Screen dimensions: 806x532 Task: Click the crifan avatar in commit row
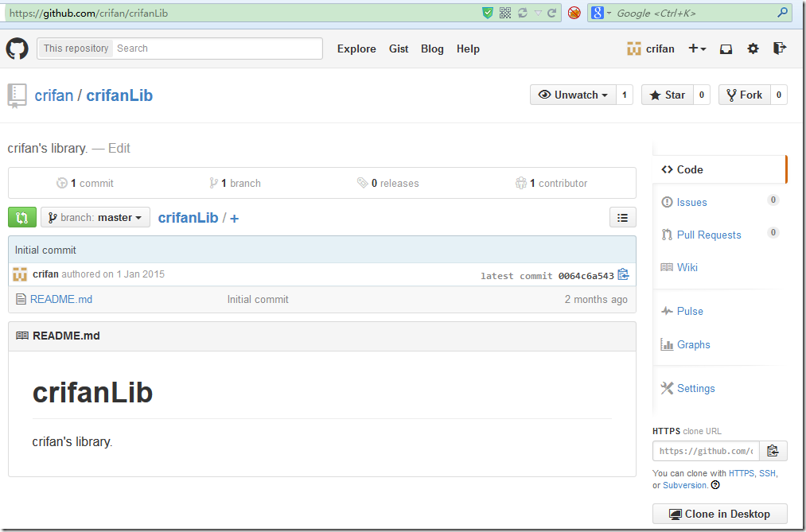(20, 274)
